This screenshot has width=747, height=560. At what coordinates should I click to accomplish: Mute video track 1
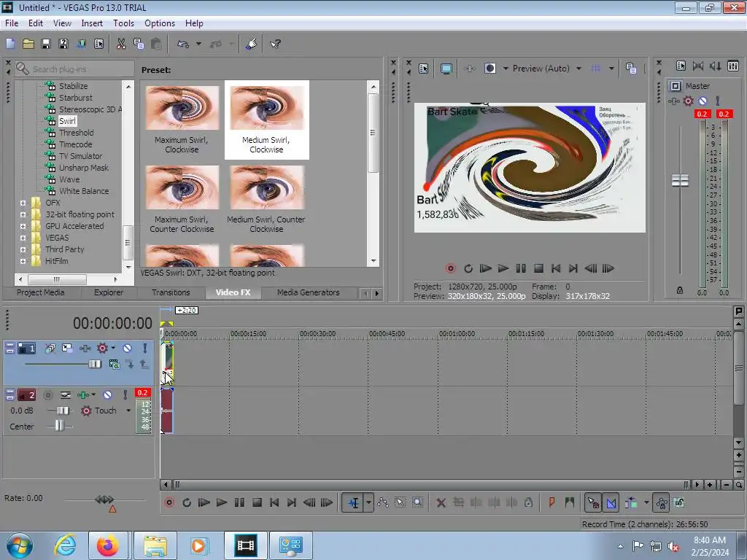[x=127, y=348]
